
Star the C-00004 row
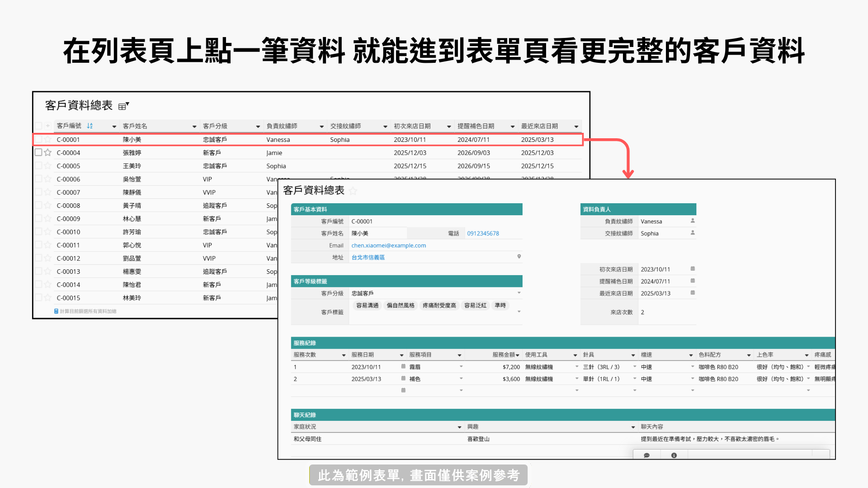[48, 153]
